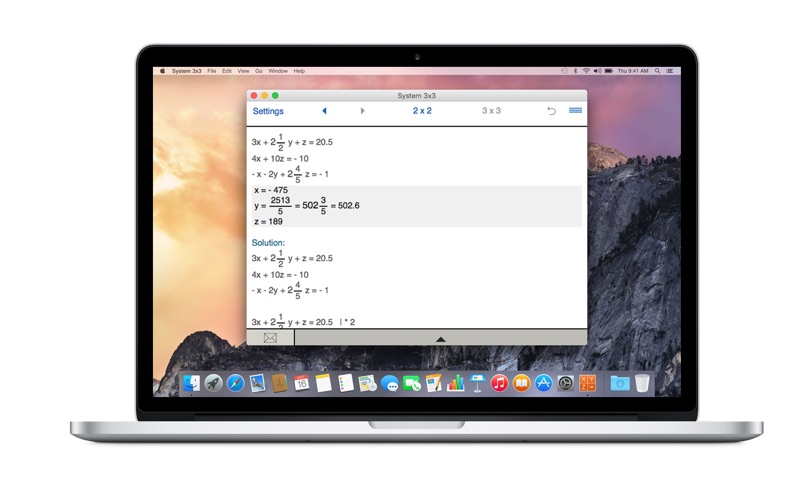
Task: Open Messages bubble in the dock
Action: [x=390, y=383]
